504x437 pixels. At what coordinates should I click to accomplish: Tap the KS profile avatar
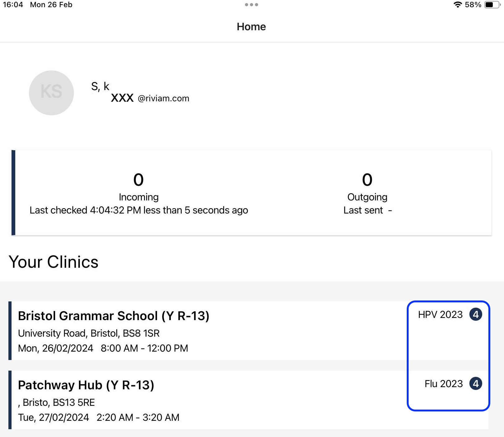click(51, 93)
